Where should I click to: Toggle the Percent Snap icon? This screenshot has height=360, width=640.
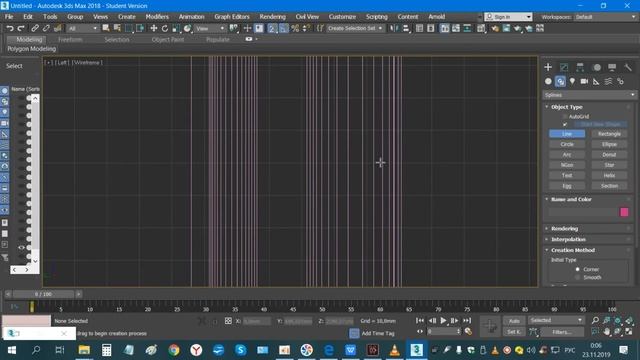295,28
